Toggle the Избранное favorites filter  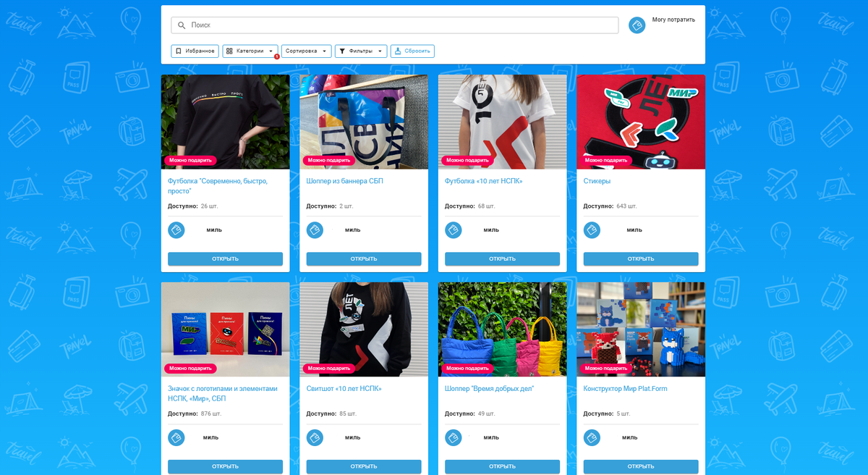coord(195,51)
